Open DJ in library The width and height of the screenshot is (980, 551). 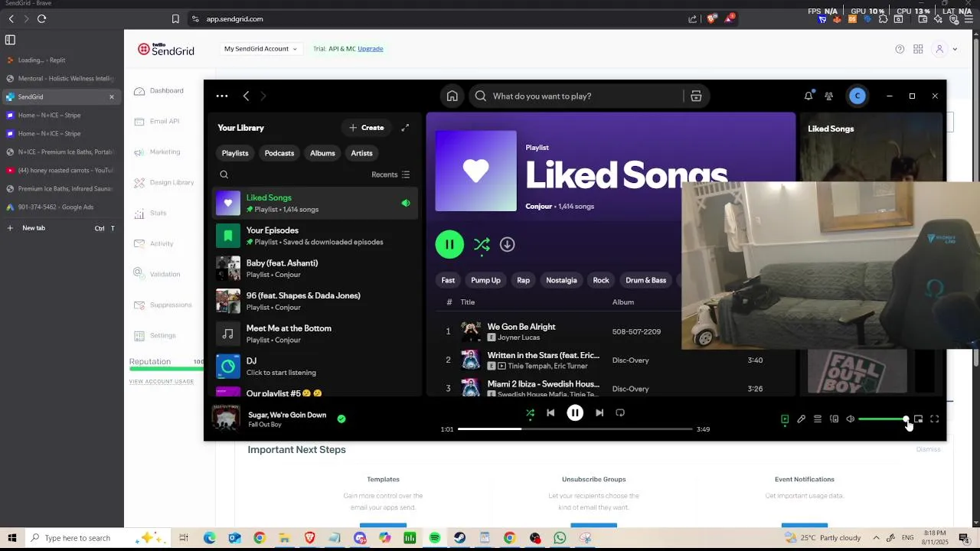[315, 367]
